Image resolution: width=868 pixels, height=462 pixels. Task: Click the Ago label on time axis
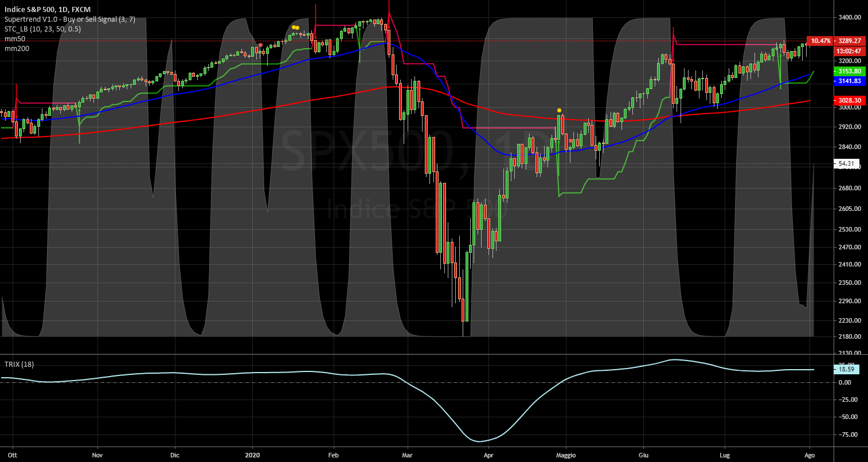click(x=810, y=455)
